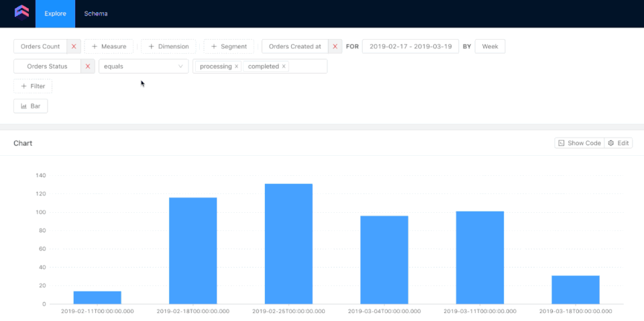Expand the equals operator dropdown

(x=144, y=66)
